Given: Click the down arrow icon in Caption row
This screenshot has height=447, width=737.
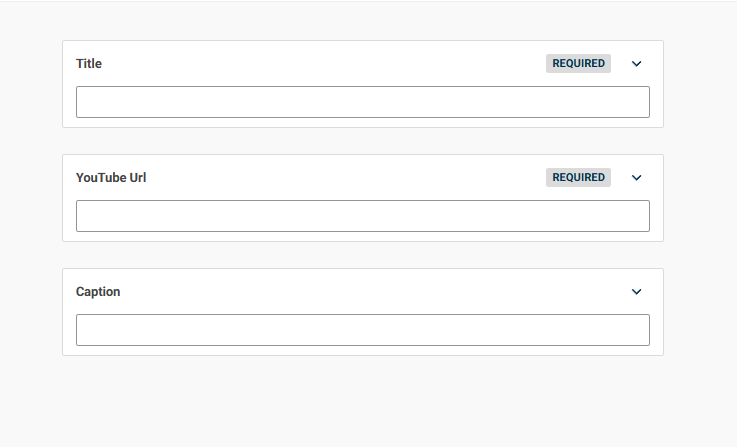Looking at the screenshot, I should coord(636,292).
